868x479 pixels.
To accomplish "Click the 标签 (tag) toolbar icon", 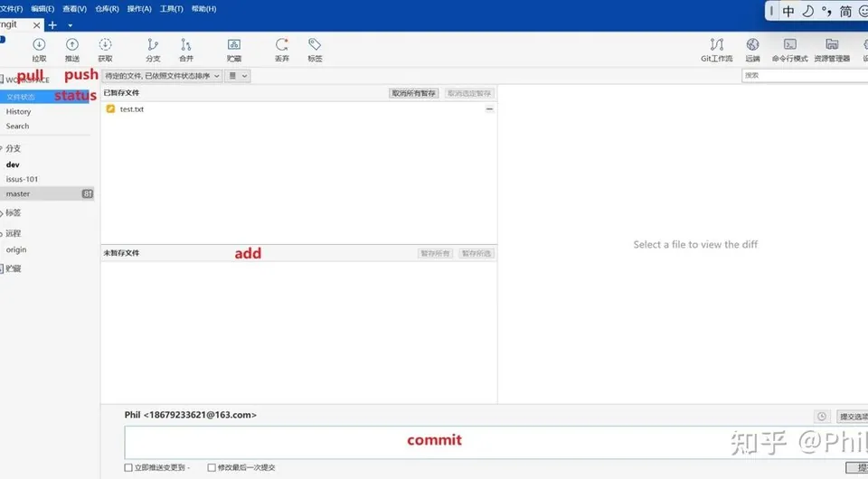I will coord(315,49).
